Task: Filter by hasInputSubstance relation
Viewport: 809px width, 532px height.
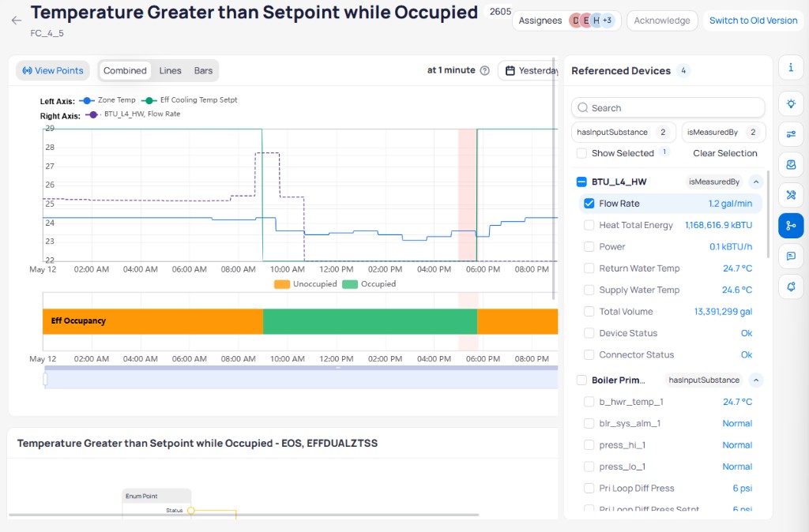Action: pyautogui.click(x=623, y=132)
